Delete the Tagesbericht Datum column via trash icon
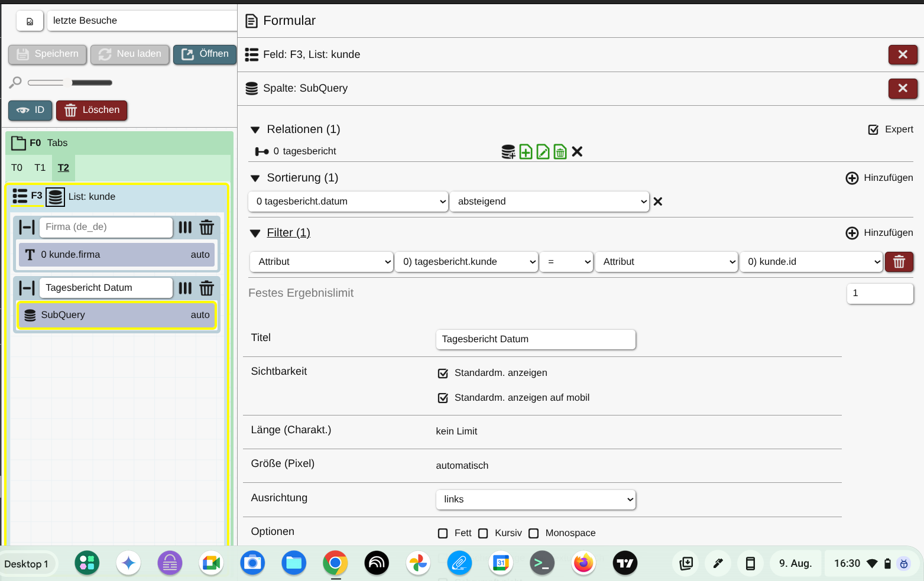This screenshot has height=581, width=924. pos(206,288)
